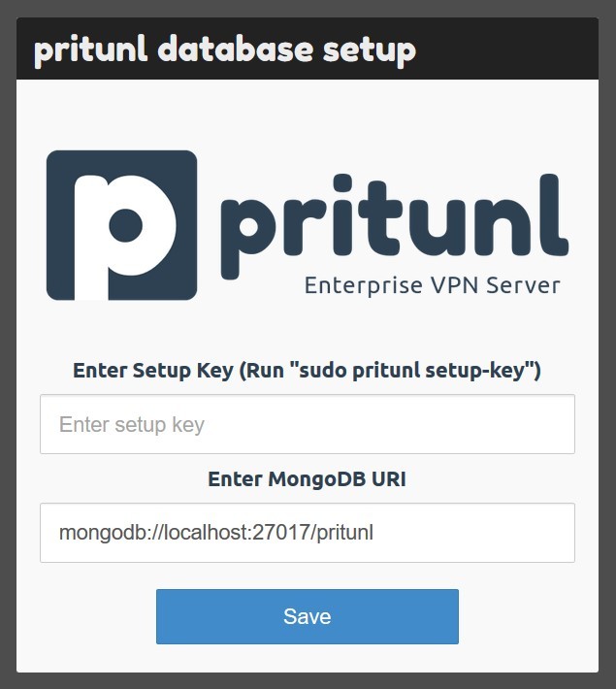The height and width of the screenshot is (689, 616).
Task: Click the "pritunl database setup" header title
Action: coord(225,49)
